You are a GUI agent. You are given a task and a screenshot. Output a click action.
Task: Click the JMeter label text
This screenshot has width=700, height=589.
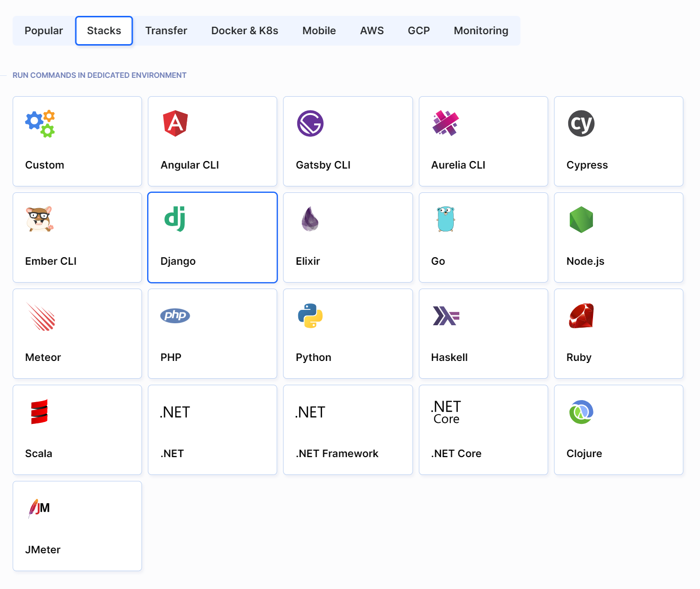(43, 550)
